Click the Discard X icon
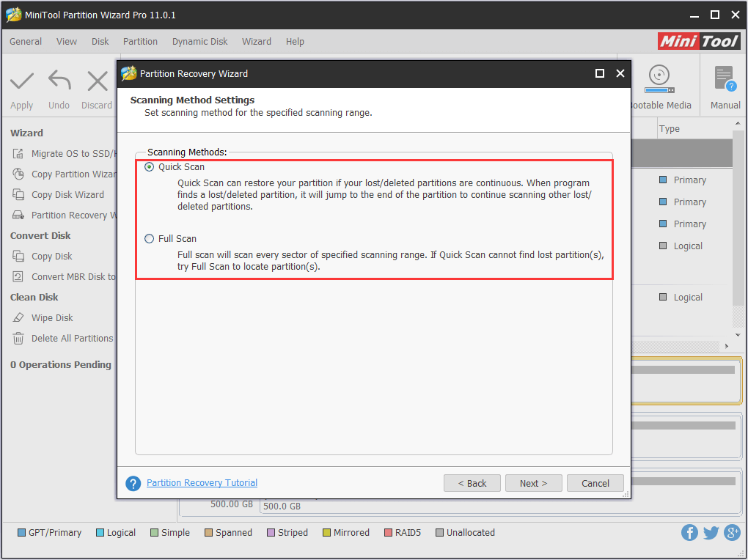This screenshot has height=560, width=748. pos(98,81)
